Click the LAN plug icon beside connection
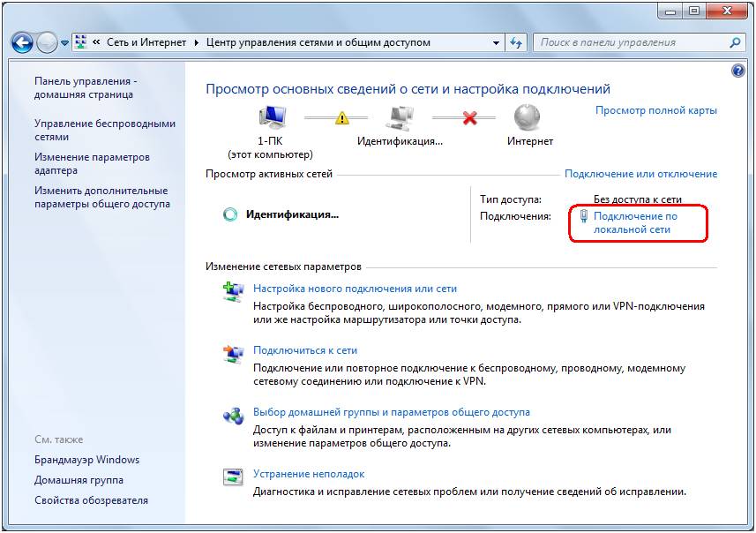The width and height of the screenshot is (756, 533). pos(584,216)
